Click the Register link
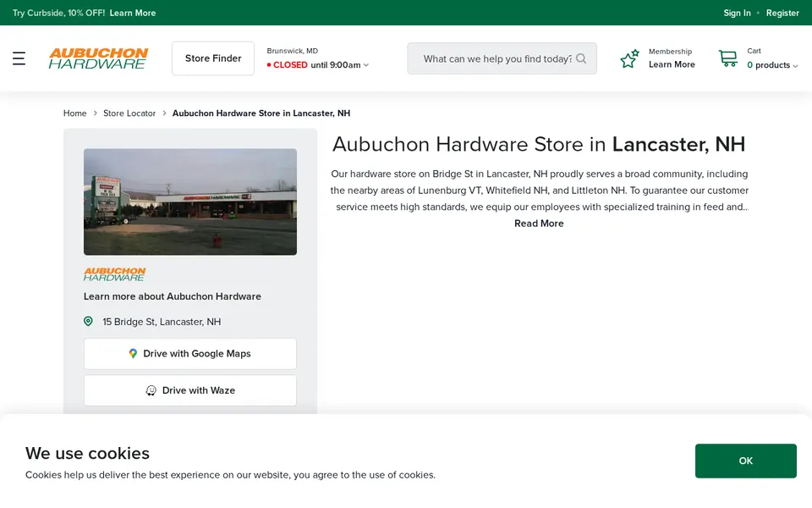 782,13
